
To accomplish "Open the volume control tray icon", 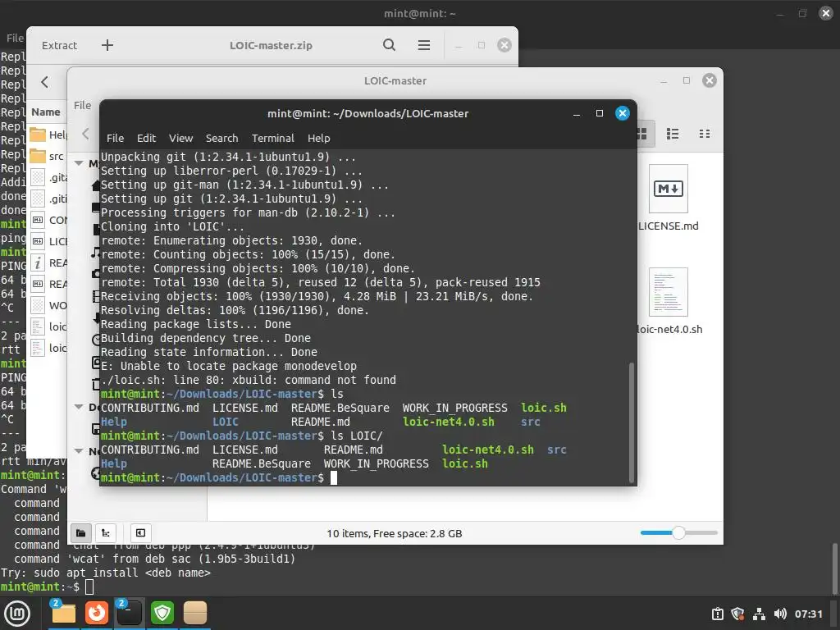I will pos(780,614).
